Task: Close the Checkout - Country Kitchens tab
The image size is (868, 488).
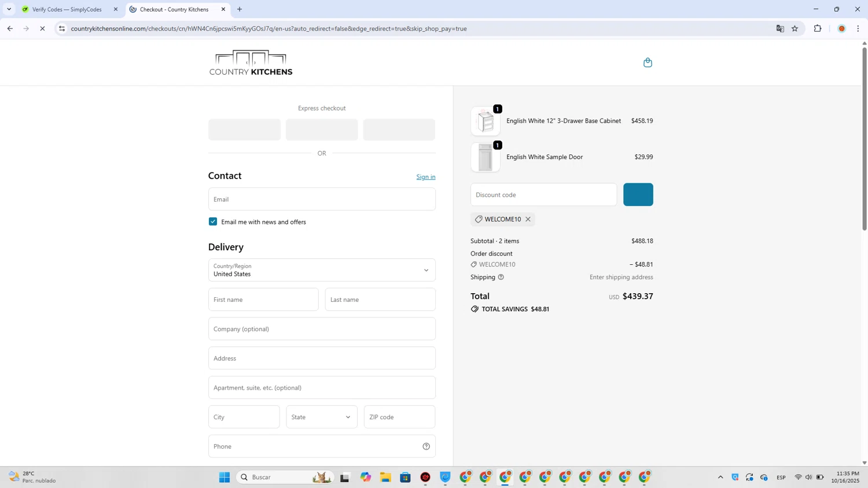Action: click(223, 9)
